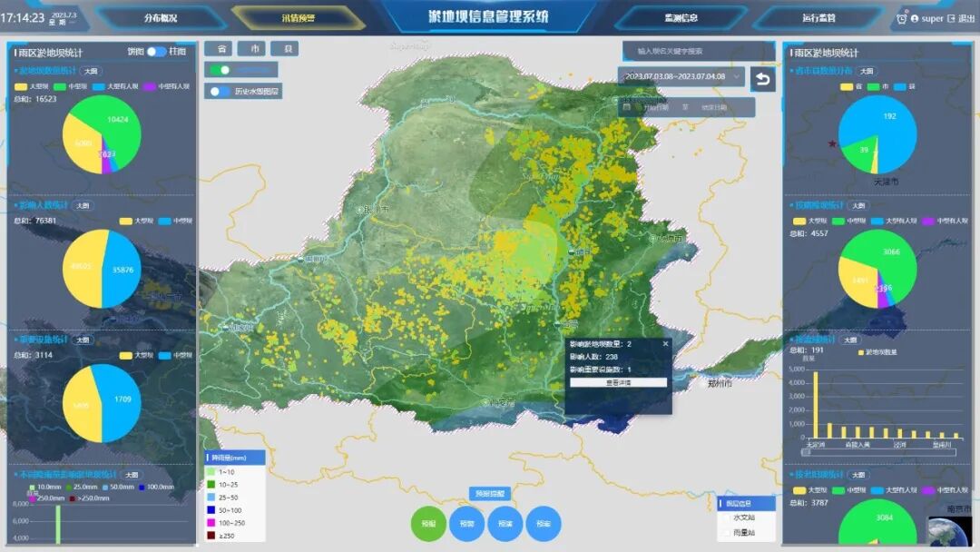The height and width of the screenshot is (552, 980).
Task: Click the undo/return arrow button
Action: click(x=762, y=79)
